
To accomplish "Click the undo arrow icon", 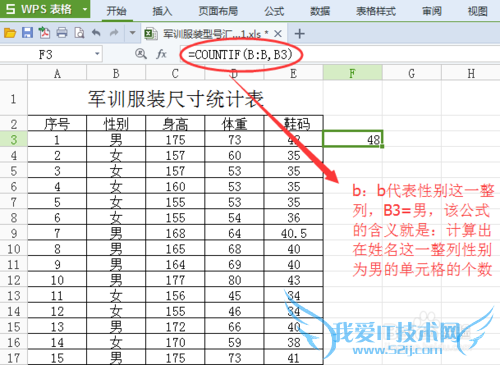I will [x=96, y=33].
